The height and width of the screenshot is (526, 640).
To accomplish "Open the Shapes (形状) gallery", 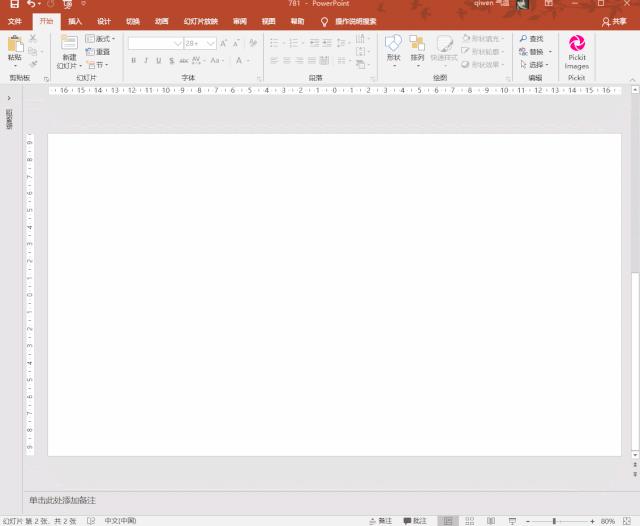I will pos(393,48).
